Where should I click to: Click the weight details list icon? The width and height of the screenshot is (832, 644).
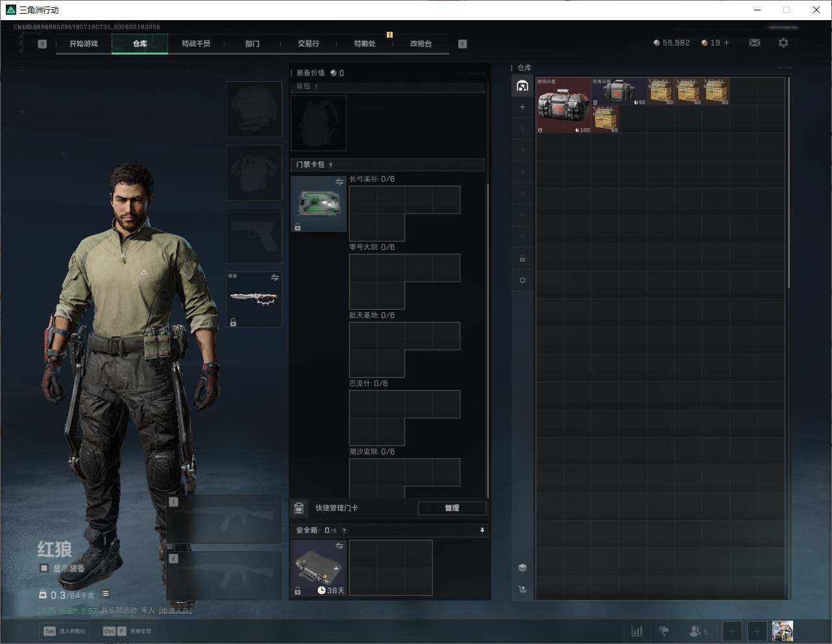coord(105,594)
